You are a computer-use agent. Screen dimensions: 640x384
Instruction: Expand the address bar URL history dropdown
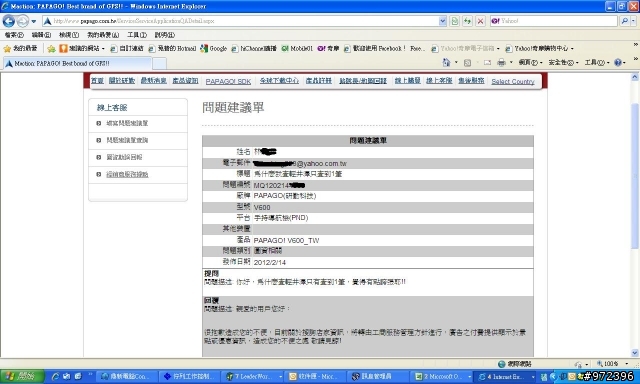click(442, 21)
